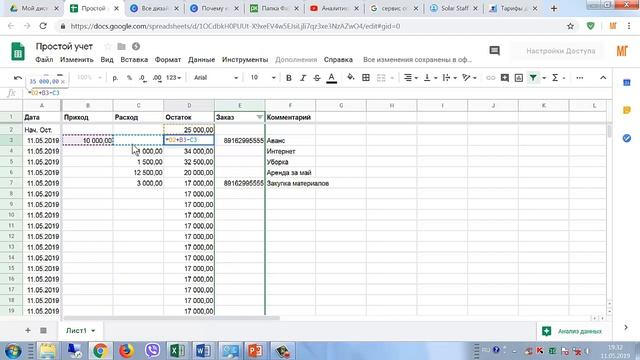This screenshot has height=360, width=640.
Task: Click column header Комментарий cell
Action: pyautogui.click(x=290, y=117)
